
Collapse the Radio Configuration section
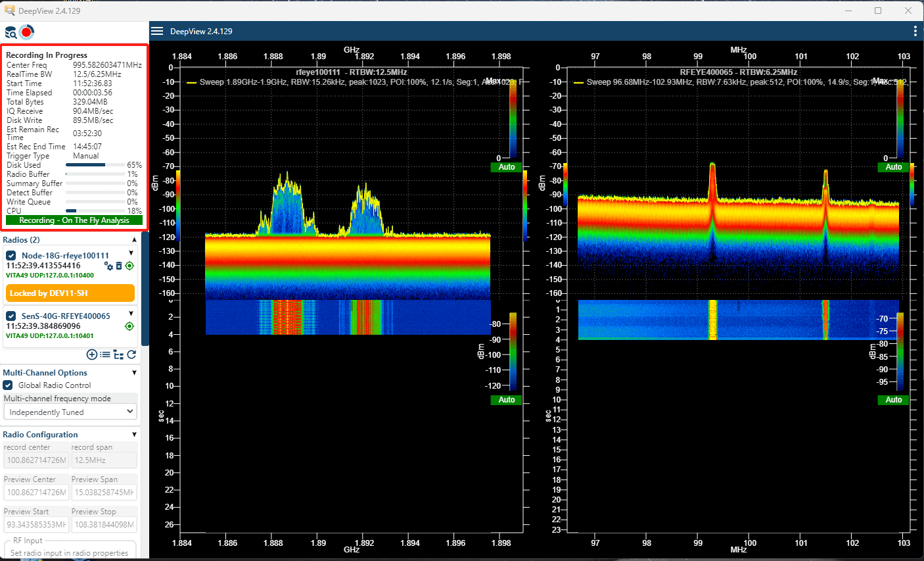click(134, 434)
